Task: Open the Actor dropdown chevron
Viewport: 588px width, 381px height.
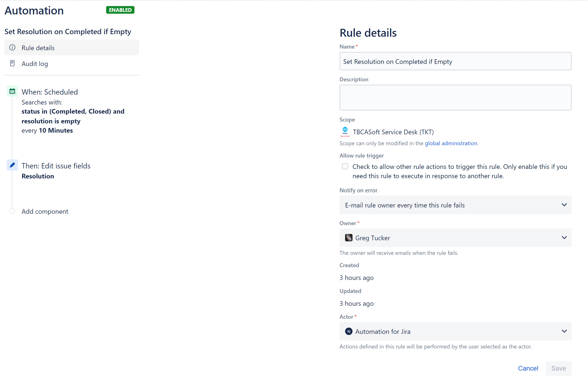Action: point(564,331)
